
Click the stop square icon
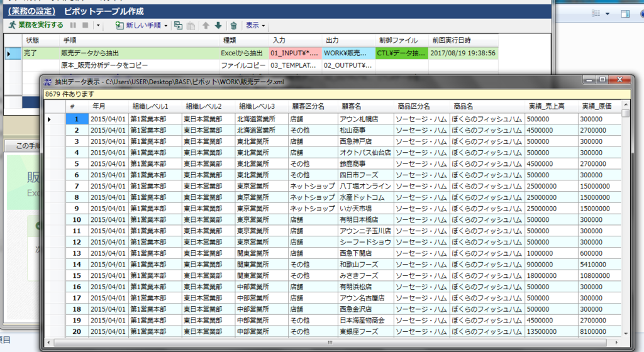[86, 25]
